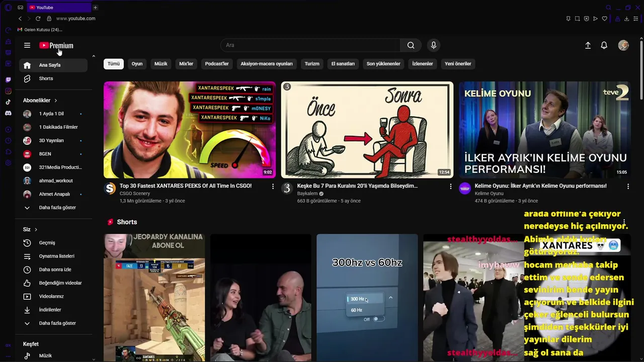This screenshot has width=644, height=362.
Task: Go to Ana Sayfa home
Action: tap(53, 65)
